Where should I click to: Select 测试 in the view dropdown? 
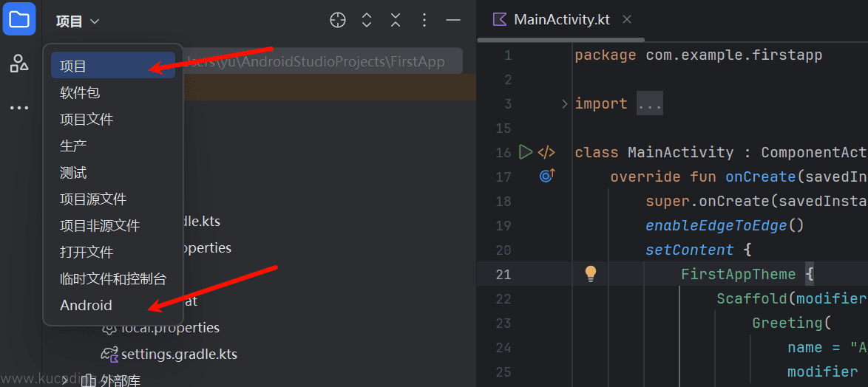click(x=113, y=173)
